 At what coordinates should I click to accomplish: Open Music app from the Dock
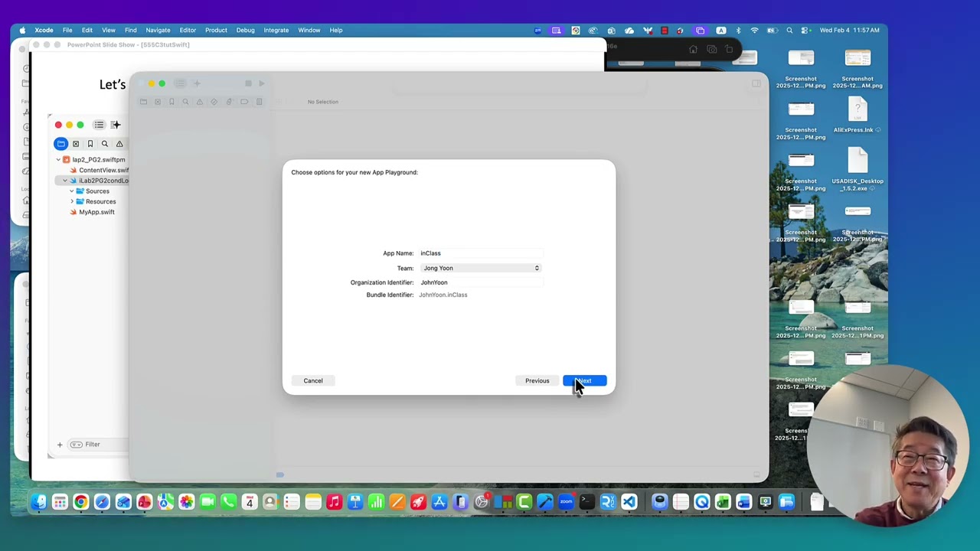334,502
